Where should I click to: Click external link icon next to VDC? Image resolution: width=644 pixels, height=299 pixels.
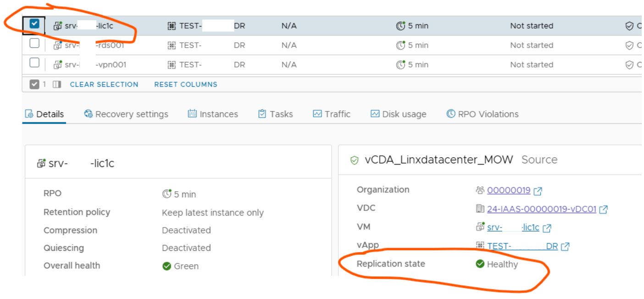point(604,210)
